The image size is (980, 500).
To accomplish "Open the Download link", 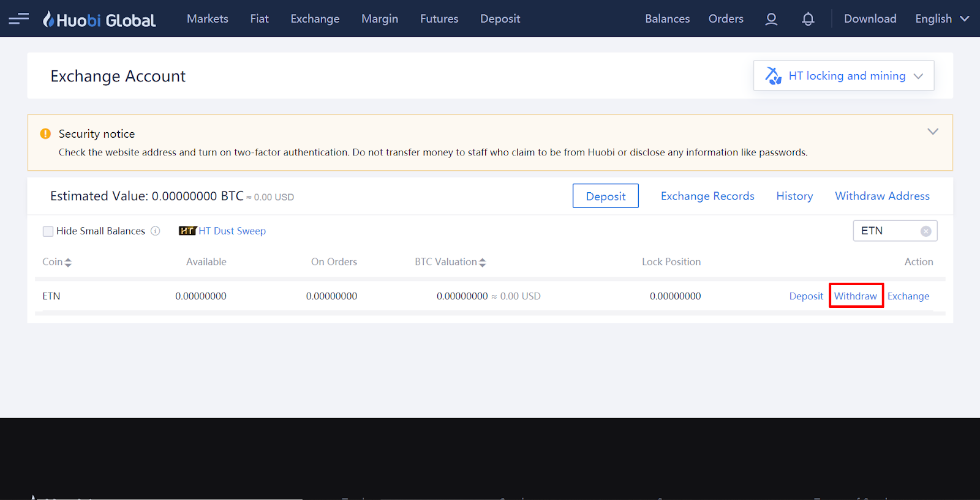I will (870, 19).
